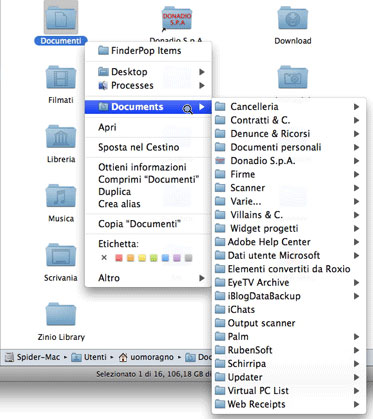Click the Web Receipts folder icon

pyautogui.click(x=220, y=404)
